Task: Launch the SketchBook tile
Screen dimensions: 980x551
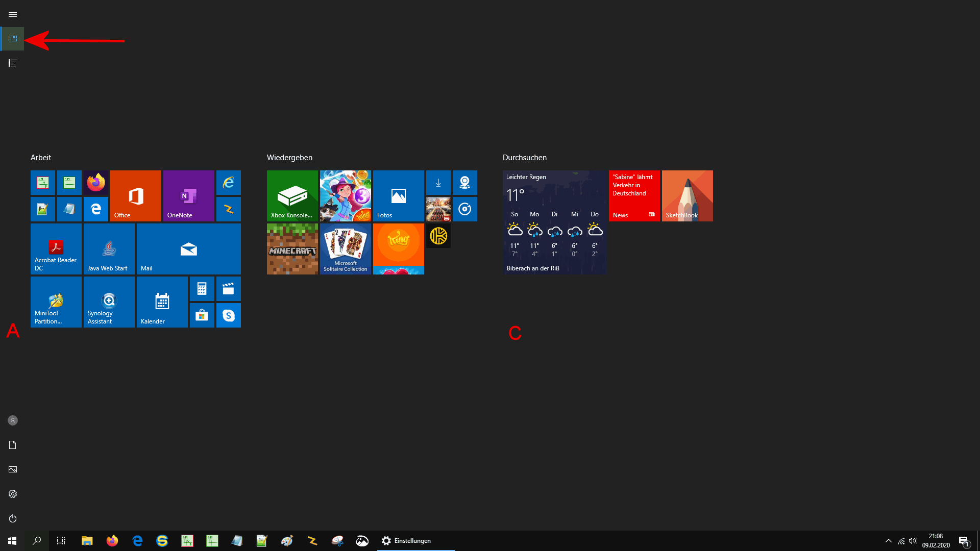Action: [688, 196]
